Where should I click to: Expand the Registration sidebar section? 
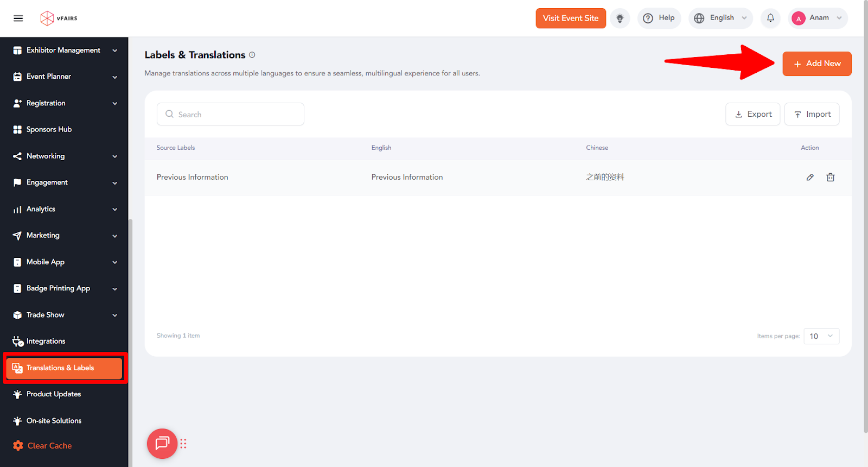[x=64, y=103]
